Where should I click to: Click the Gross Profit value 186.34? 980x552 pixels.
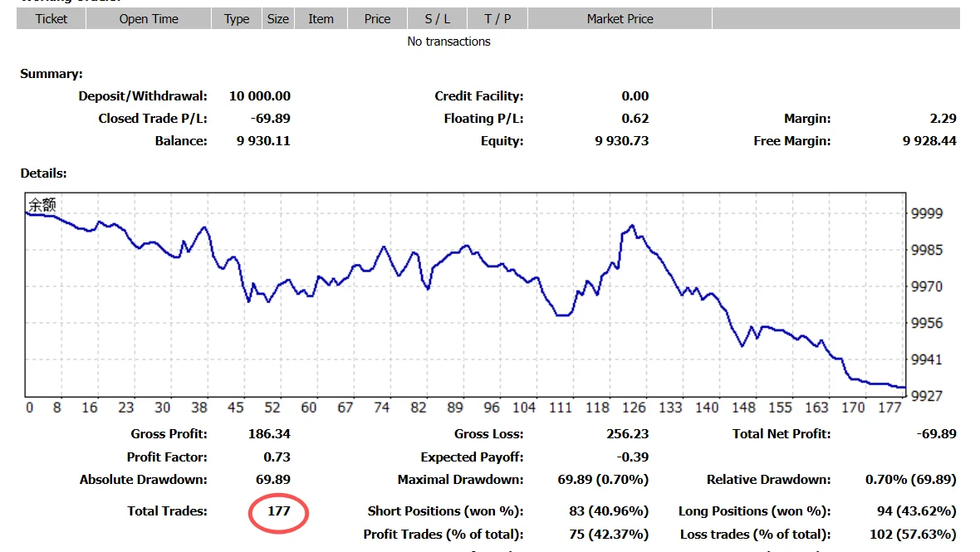(x=269, y=434)
